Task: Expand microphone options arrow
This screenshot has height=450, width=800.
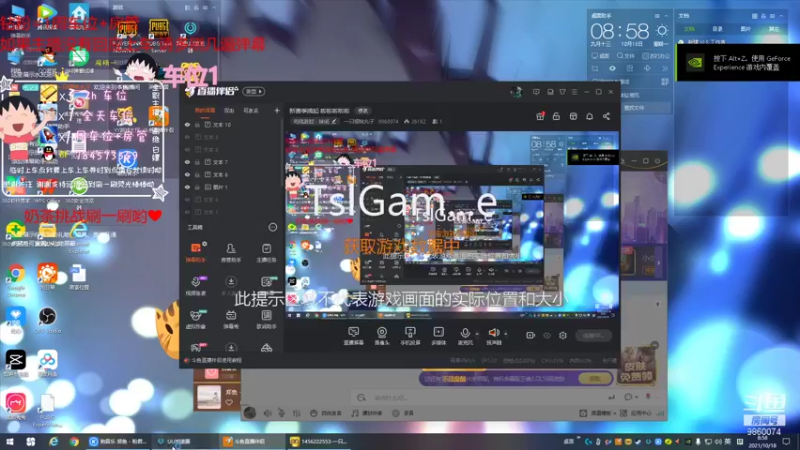Action: point(477,334)
